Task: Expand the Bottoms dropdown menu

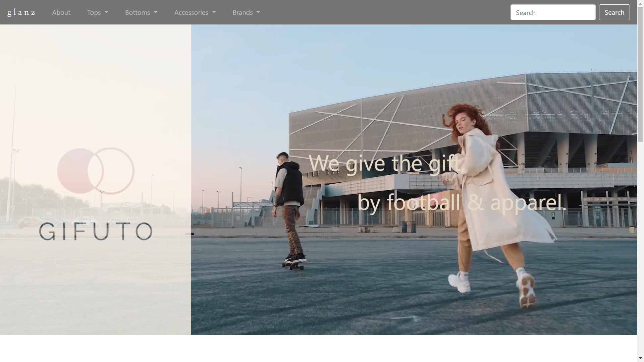Action: (x=141, y=12)
